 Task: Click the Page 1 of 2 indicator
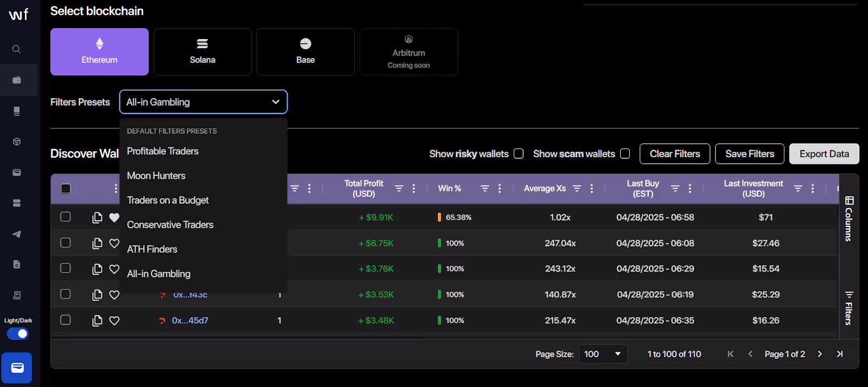784,354
